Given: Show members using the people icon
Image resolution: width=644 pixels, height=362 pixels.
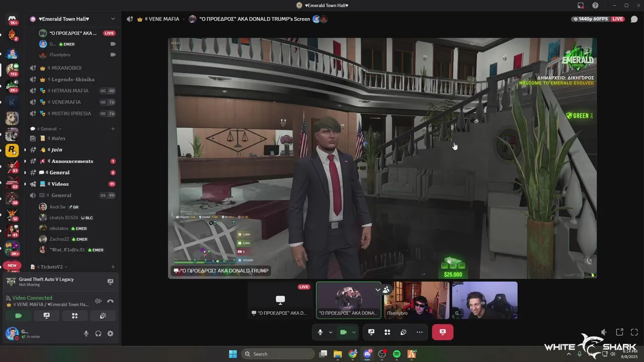Looking at the screenshot, I should click(386, 290).
